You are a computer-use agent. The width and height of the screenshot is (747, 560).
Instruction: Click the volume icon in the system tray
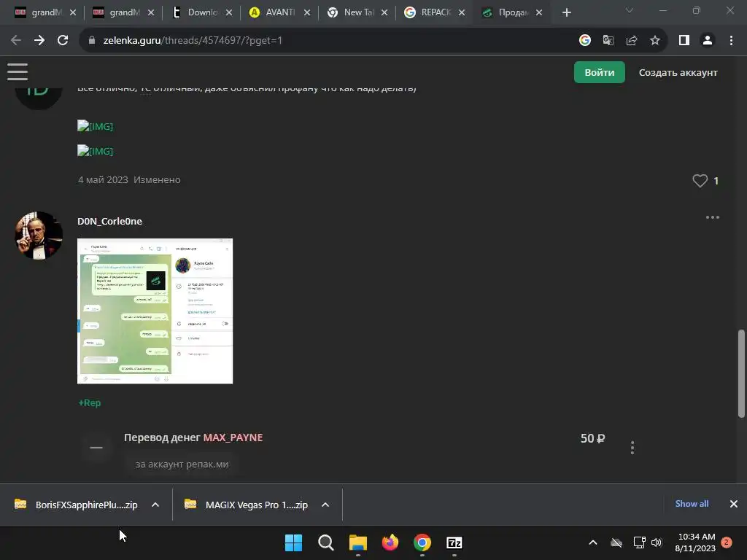coord(657,542)
